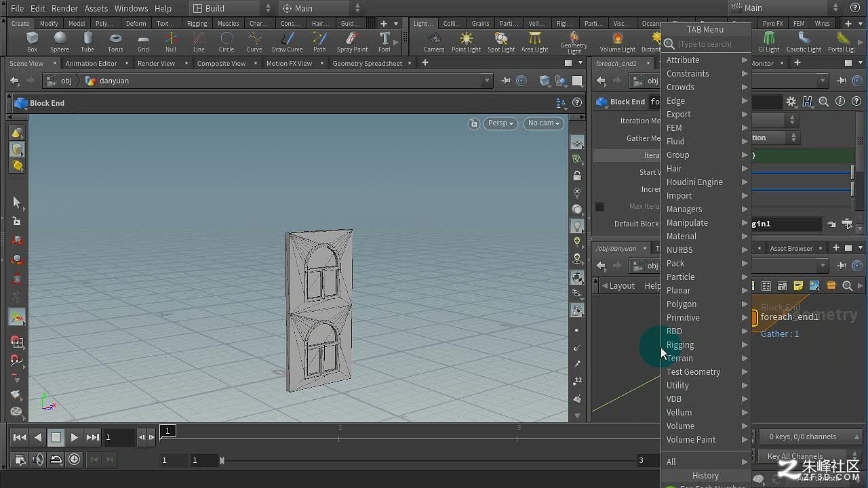This screenshot has height=488, width=868.
Task: Switch to the Geometry Spreadsheet tab
Action: click(x=368, y=63)
